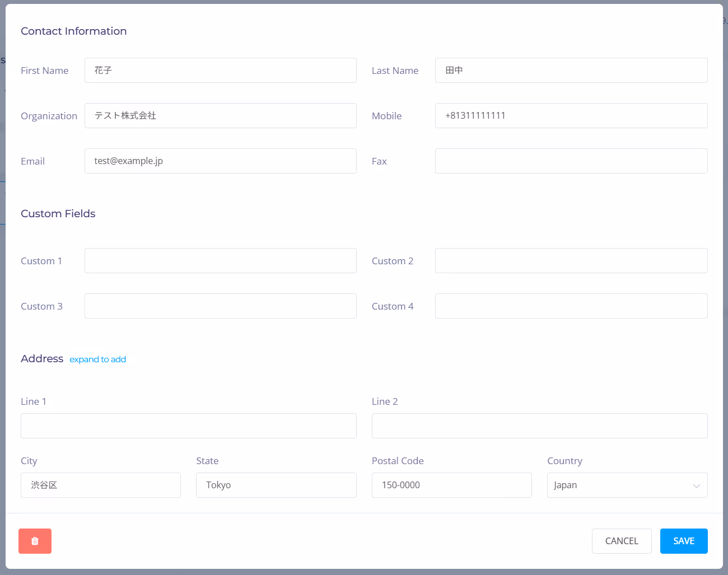The image size is (728, 575).
Task: Focus the Last Name field containing 田中
Action: coord(571,70)
